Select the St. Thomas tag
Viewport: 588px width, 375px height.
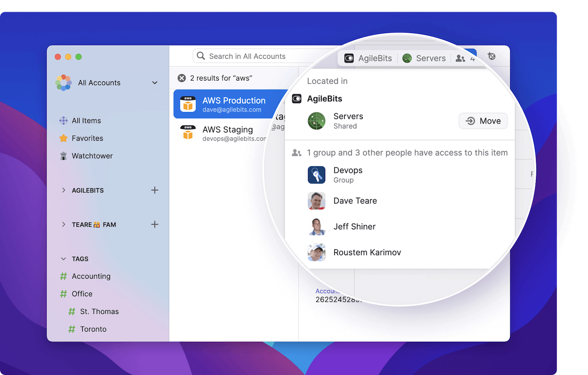[x=100, y=312]
